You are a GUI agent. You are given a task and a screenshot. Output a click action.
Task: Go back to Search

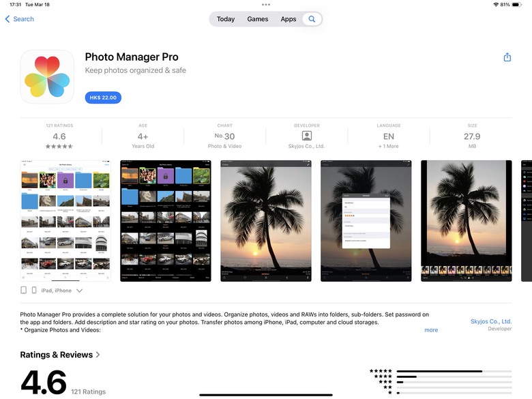pos(19,19)
